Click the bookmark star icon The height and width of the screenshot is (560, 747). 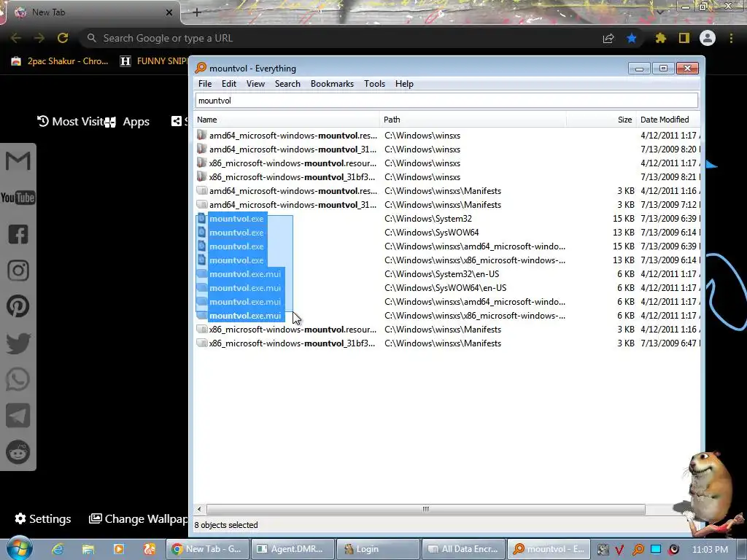[632, 38]
